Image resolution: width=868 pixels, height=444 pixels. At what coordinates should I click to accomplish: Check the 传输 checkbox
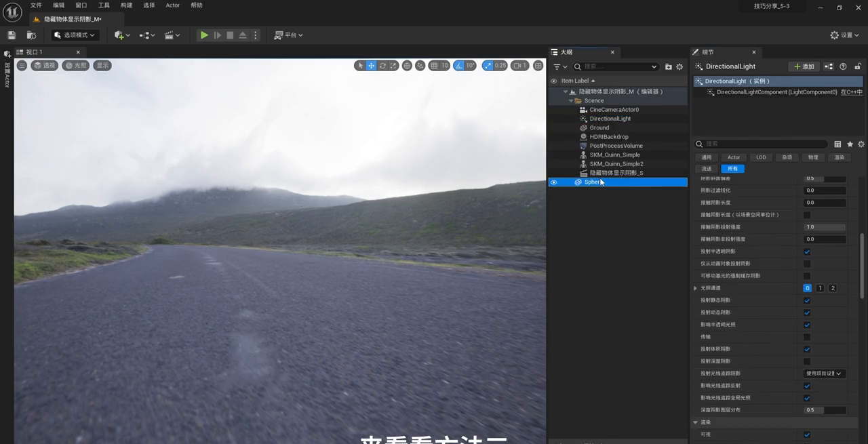point(807,337)
